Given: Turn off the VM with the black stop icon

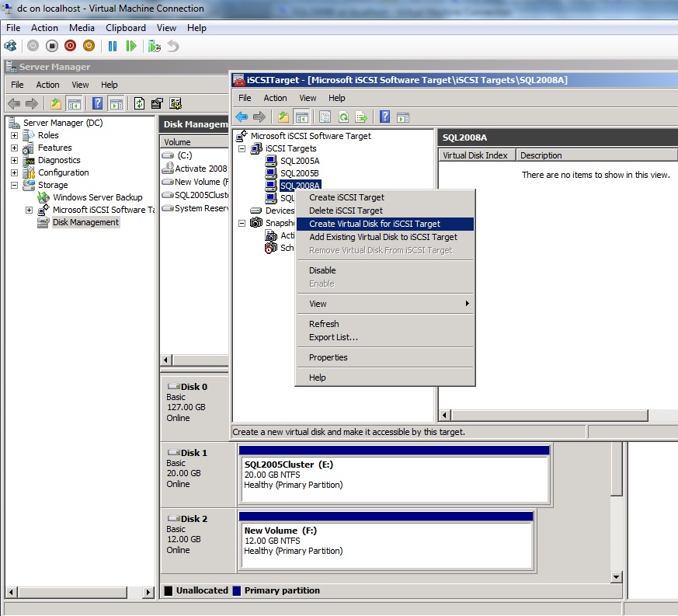Looking at the screenshot, I should point(52,46).
